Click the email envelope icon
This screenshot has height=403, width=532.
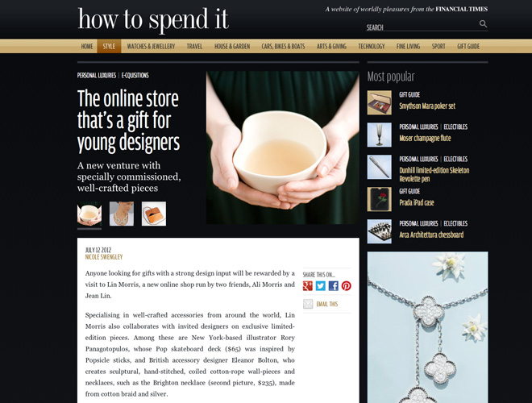point(308,304)
